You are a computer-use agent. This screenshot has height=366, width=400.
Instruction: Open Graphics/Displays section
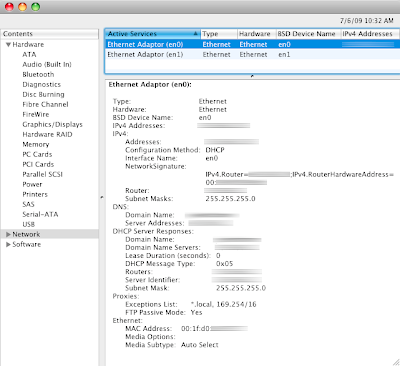coord(52,125)
